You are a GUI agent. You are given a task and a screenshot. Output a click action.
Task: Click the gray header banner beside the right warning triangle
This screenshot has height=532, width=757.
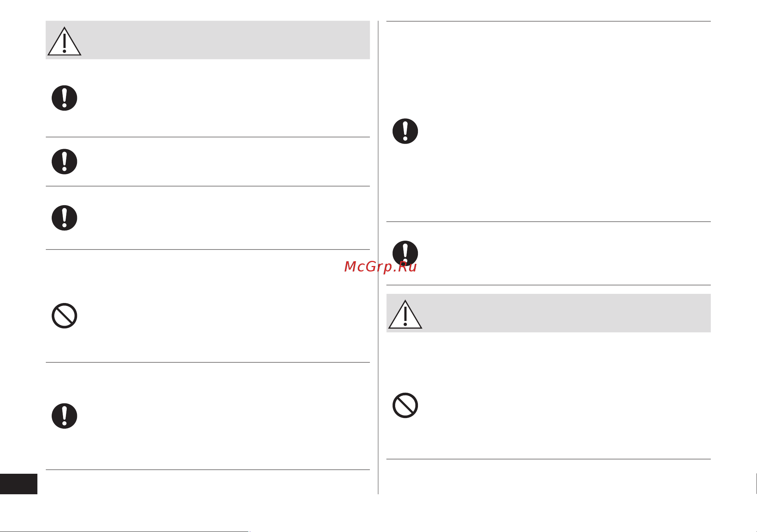566,313
